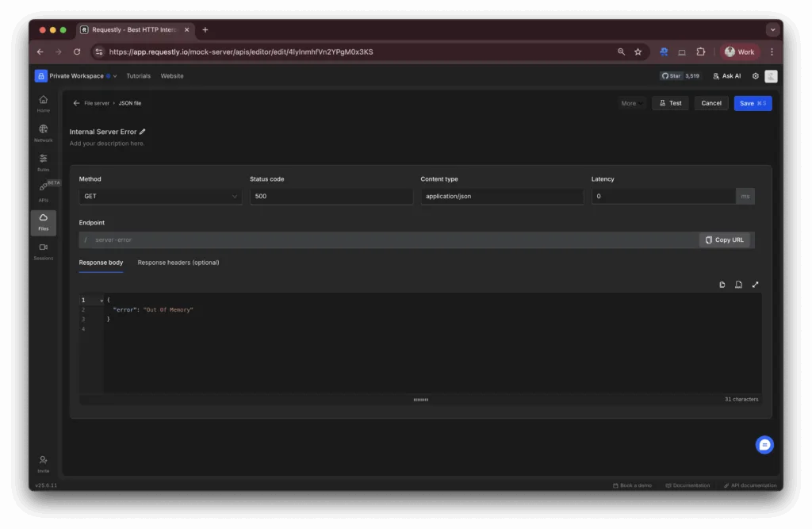Go back in browser history
The image size is (812, 529).
click(x=40, y=52)
